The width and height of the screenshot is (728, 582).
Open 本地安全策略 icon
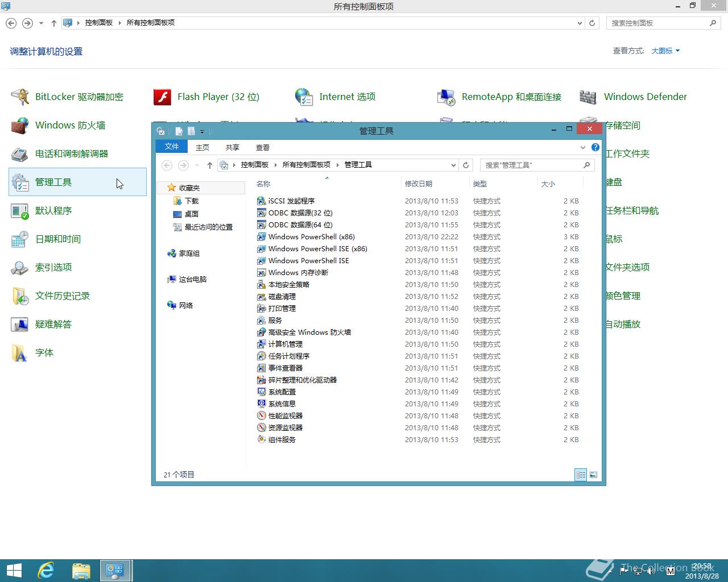pyautogui.click(x=262, y=284)
